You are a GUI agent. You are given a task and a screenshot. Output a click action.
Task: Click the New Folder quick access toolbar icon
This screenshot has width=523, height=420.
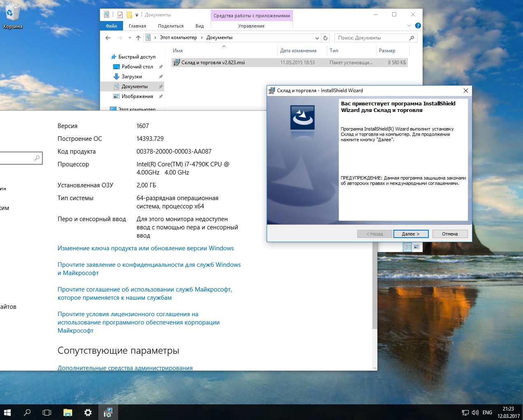pyautogui.click(x=129, y=15)
